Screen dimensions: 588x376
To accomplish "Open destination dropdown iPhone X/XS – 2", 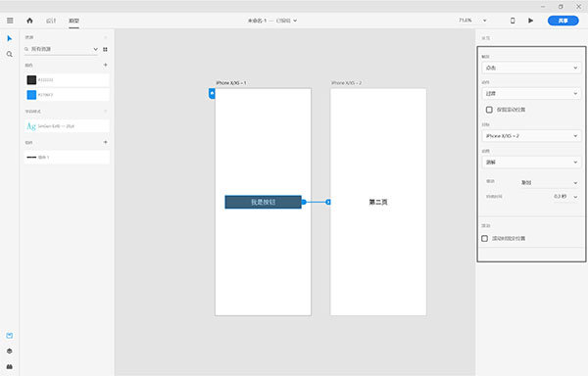I will 531,136.
